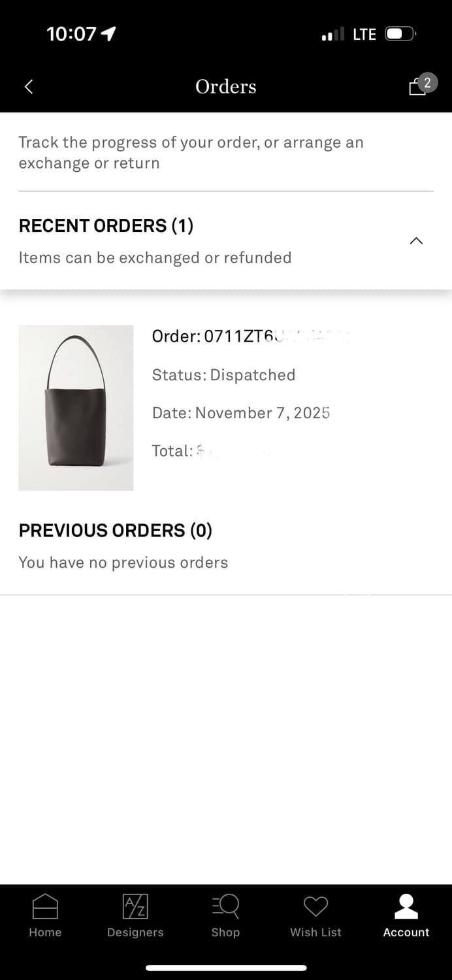Image resolution: width=452 pixels, height=980 pixels.
Task: Tap the A/Z Designers icon
Action: point(135,906)
